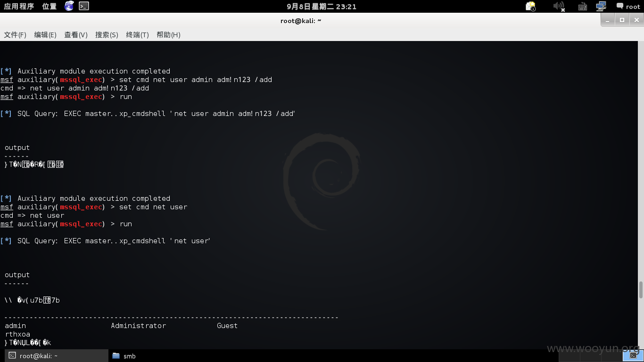Click the window title 'root@kali: ~'
This screenshot has width=644, height=362.
301,21
